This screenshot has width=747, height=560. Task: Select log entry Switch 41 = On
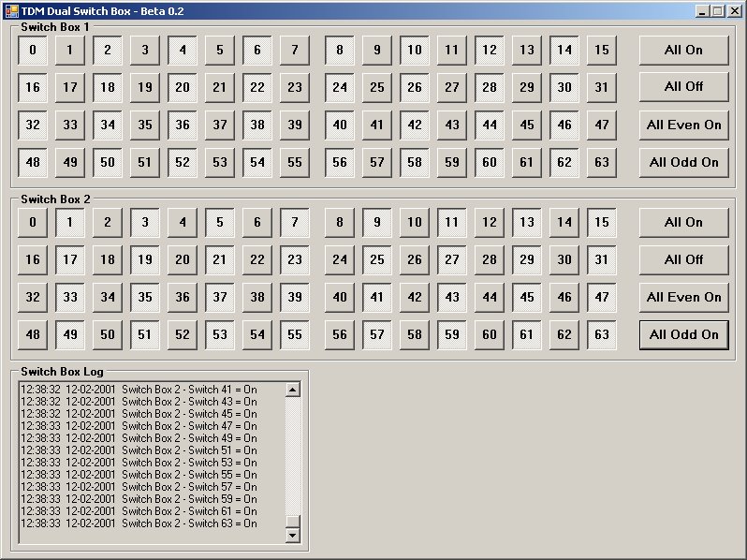click(139, 390)
